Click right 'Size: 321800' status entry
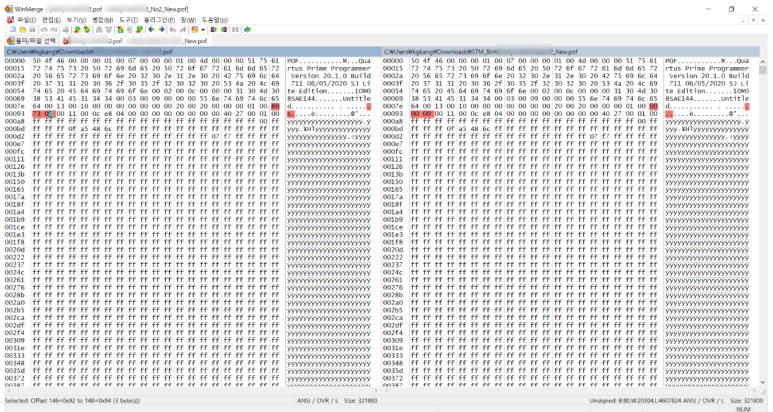 (x=746, y=401)
